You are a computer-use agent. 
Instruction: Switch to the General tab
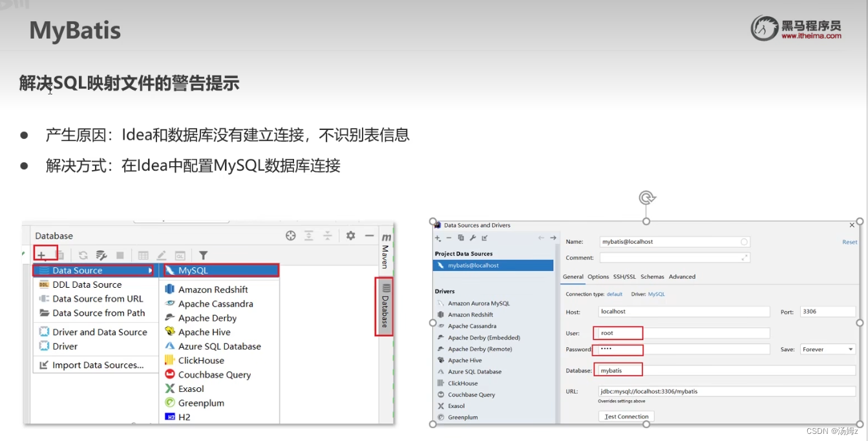(573, 277)
